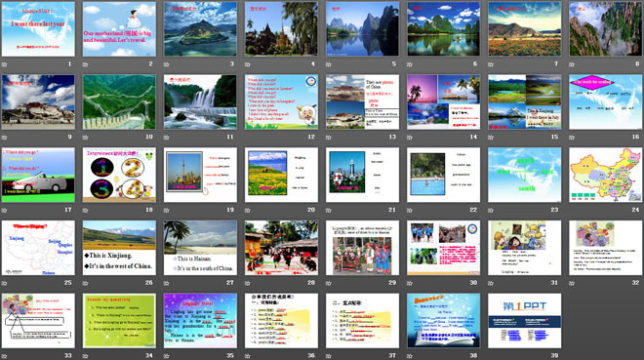The image size is (644, 360).
Task: Select the numbered circles slide 18
Action: coord(119,175)
